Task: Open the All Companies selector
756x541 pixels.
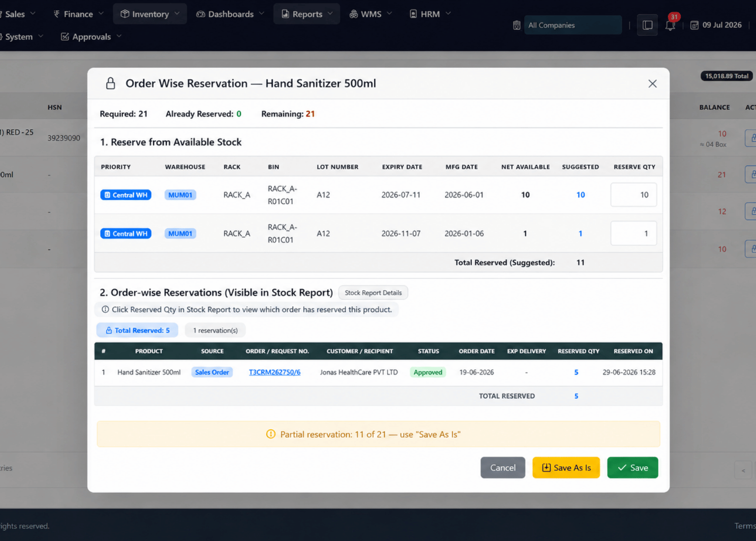Action: point(573,25)
